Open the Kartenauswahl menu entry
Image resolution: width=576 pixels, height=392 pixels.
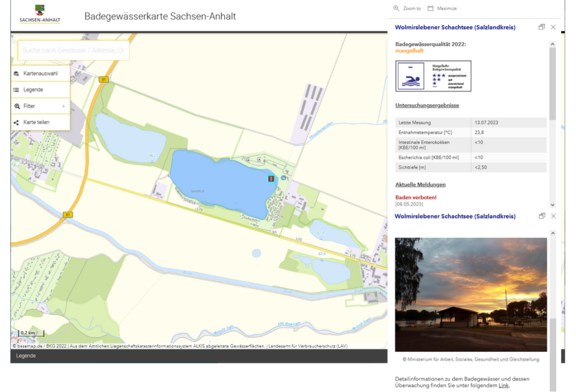tap(41, 73)
